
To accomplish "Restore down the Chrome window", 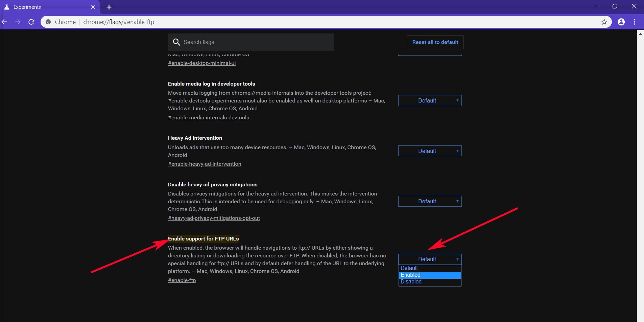I will (615, 6).
